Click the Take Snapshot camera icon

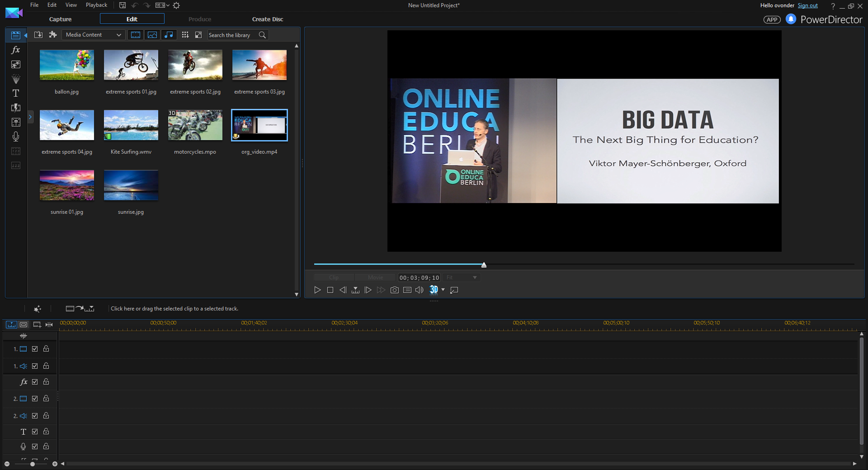[x=394, y=290]
